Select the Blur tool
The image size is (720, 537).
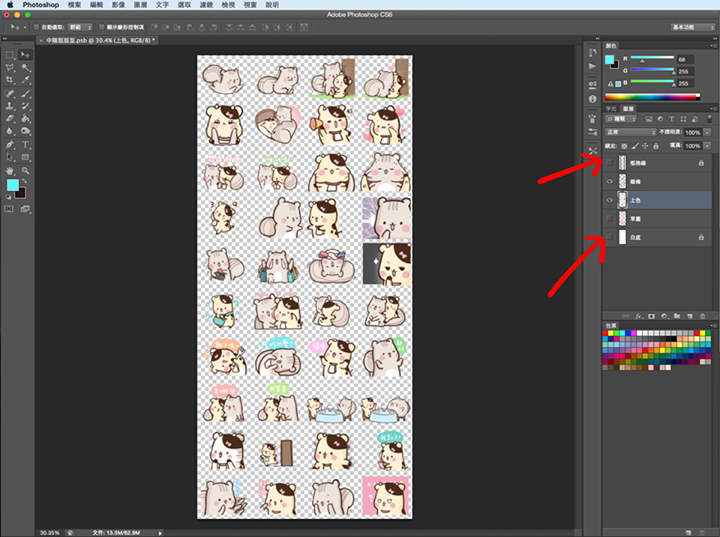click(10, 131)
